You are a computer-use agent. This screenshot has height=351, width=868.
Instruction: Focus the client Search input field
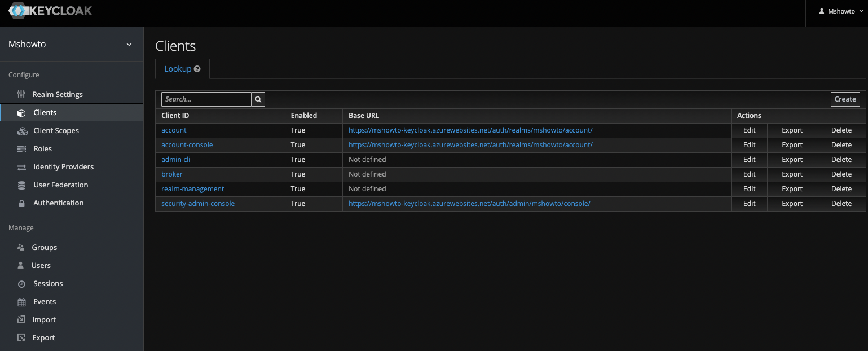[206, 99]
